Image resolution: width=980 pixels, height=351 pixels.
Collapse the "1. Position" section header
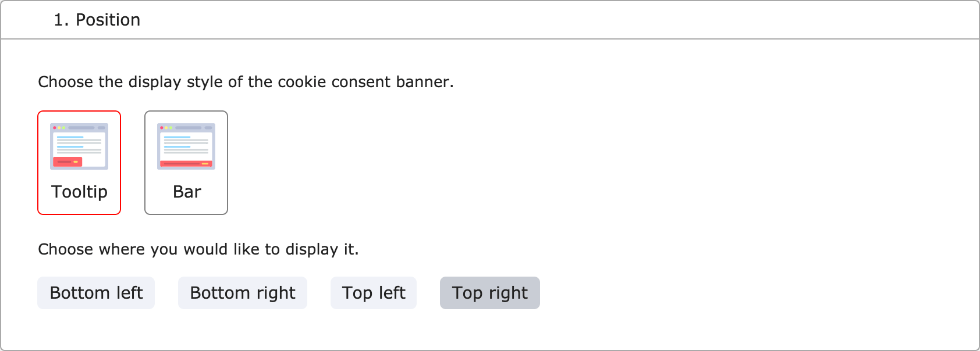coord(489,20)
